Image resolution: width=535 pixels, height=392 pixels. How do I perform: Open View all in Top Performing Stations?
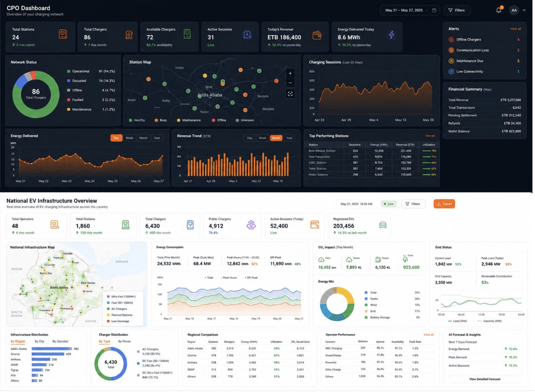tap(430, 136)
